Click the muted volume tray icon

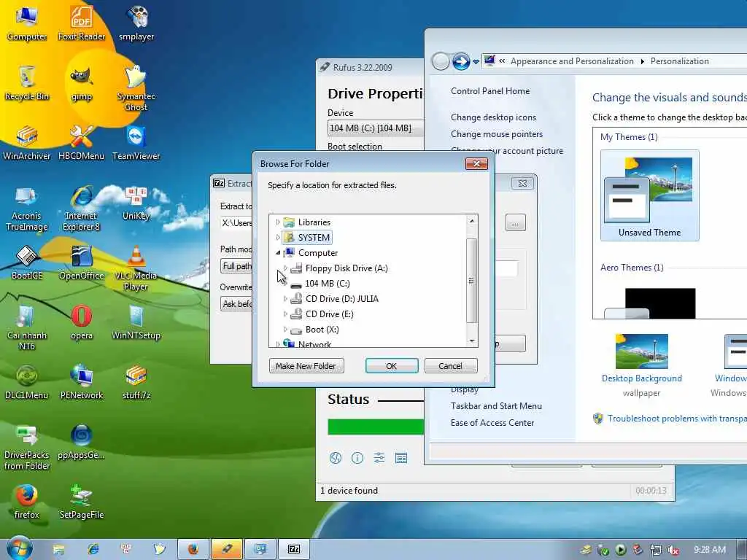pos(673,550)
